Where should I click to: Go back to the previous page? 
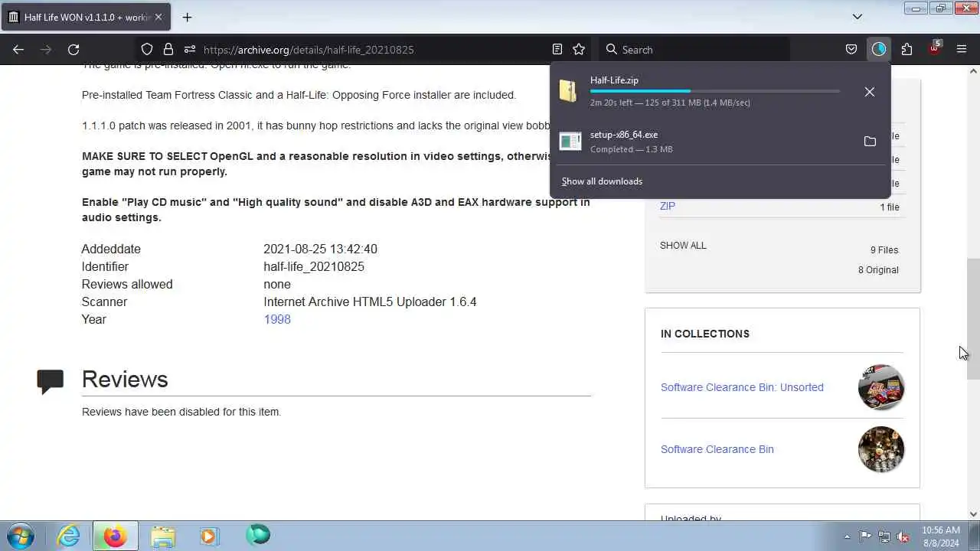pyautogui.click(x=18, y=49)
